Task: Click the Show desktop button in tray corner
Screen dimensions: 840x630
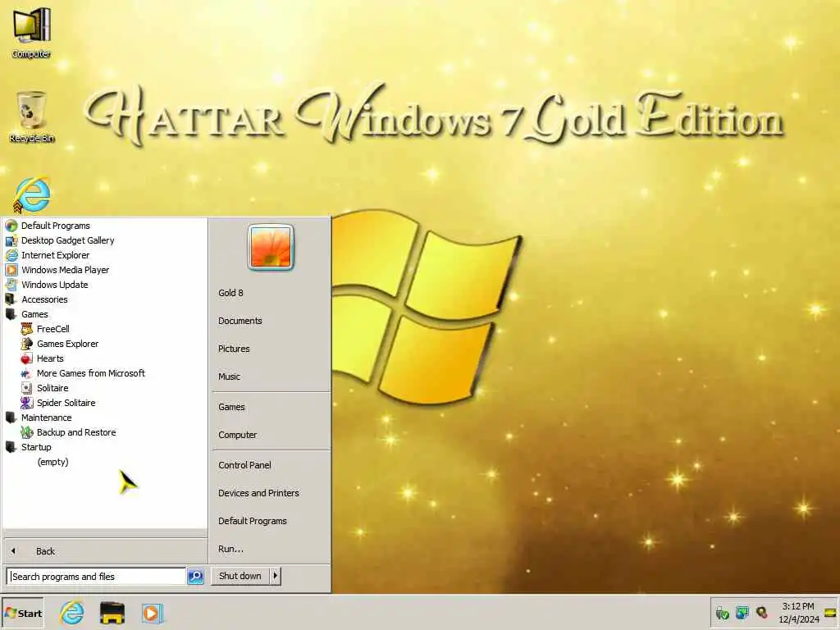Action: click(830, 612)
